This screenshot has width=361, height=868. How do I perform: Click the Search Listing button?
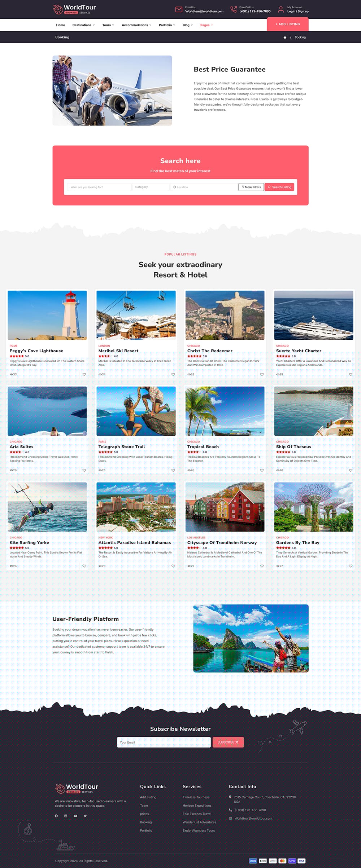(x=279, y=187)
